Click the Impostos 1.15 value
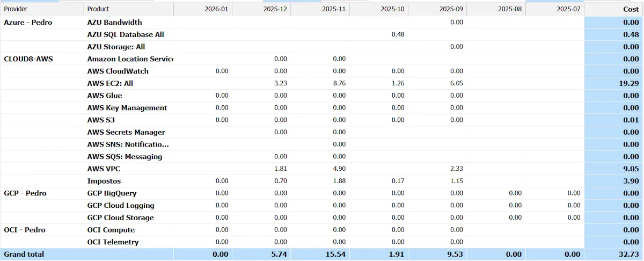This screenshot has height=261, width=644. pyautogui.click(x=456, y=181)
